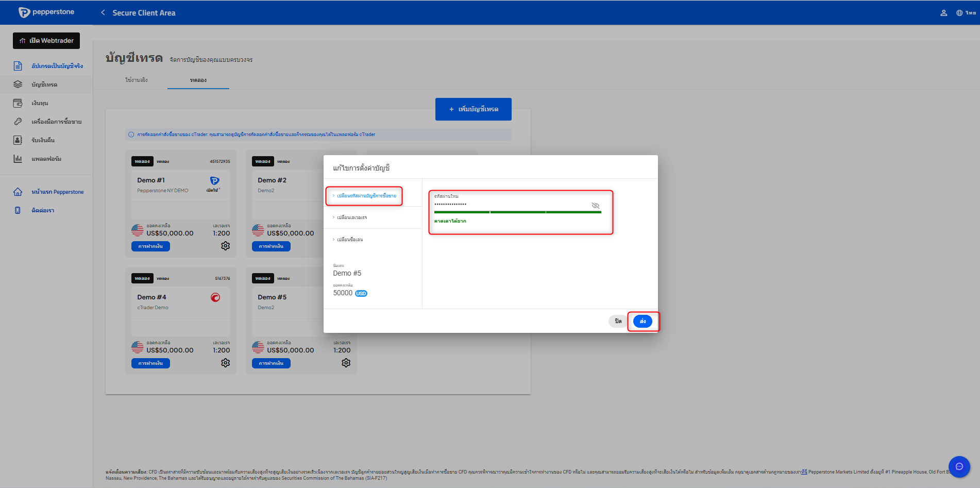Open settings gear on Demo #5 card
Screen dimensions: 980x488
(346, 363)
